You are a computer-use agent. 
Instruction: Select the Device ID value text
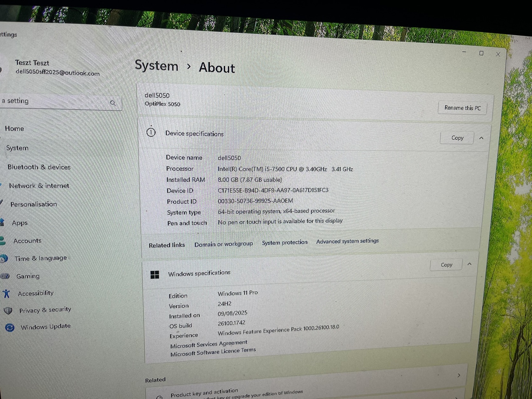click(x=273, y=190)
